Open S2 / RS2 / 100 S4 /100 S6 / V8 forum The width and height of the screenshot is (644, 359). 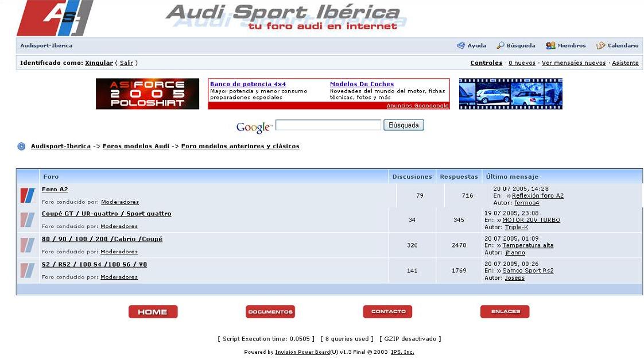coord(95,265)
